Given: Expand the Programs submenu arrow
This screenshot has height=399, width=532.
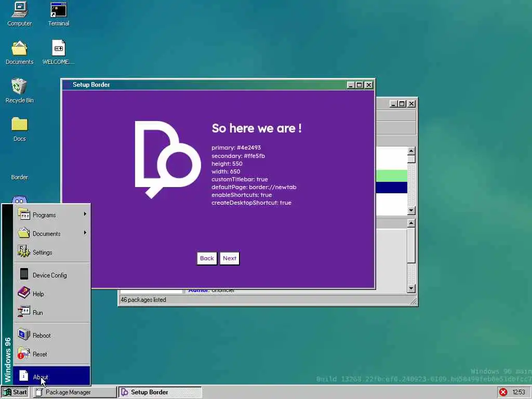Looking at the screenshot, I should coord(85,214).
